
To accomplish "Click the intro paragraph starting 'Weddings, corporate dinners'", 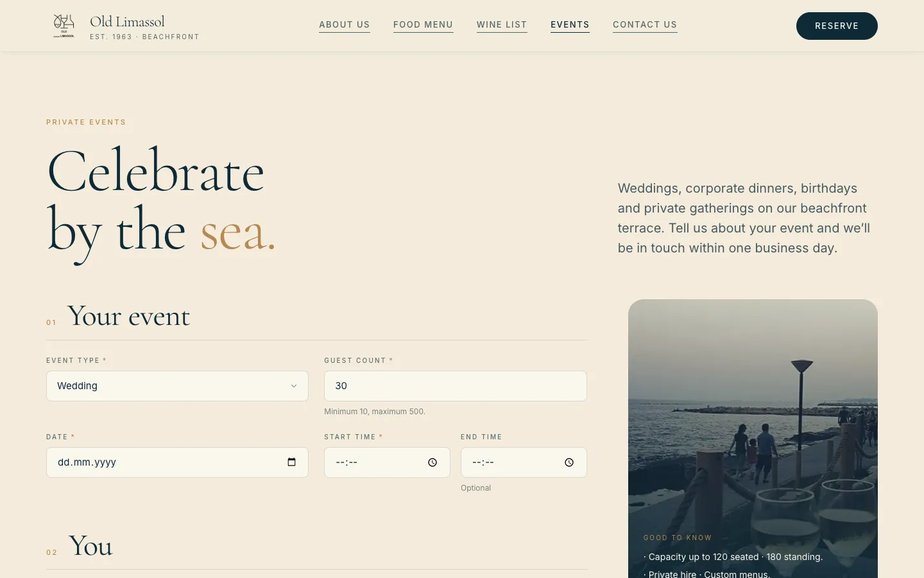I will (744, 218).
